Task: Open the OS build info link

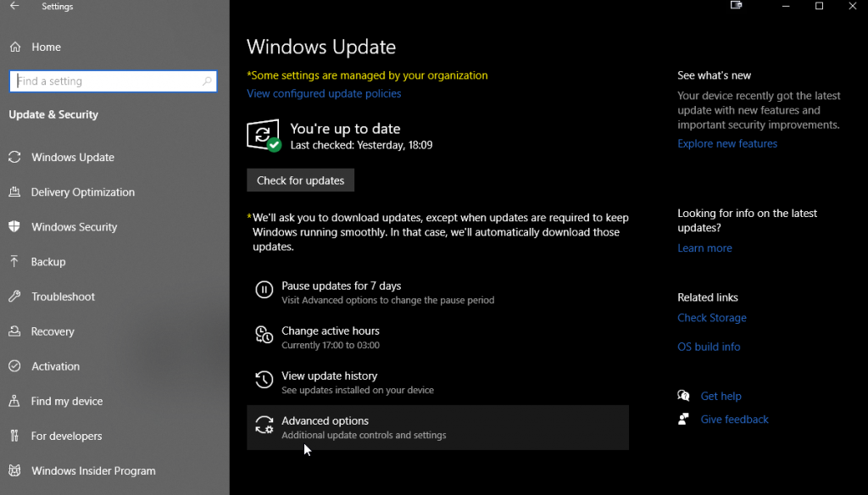Action: (709, 347)
